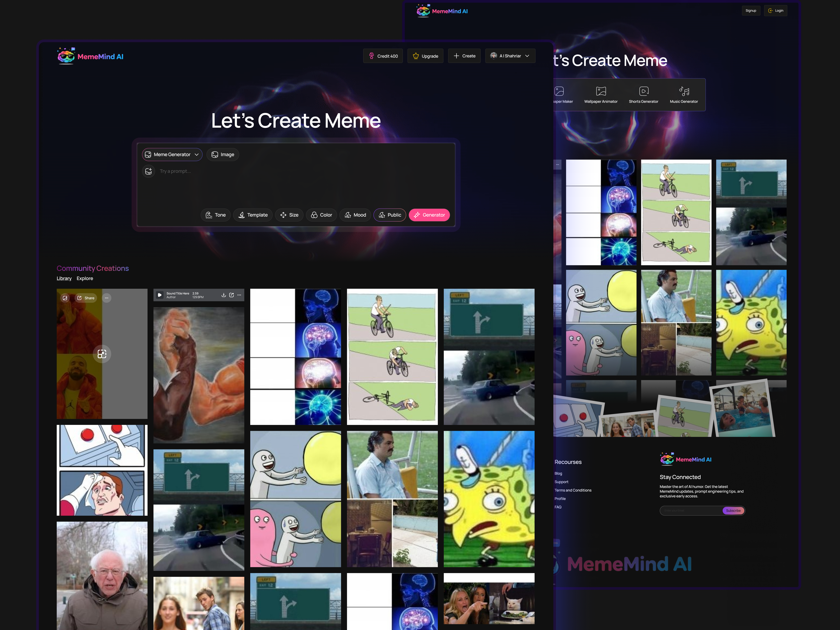Click Signup in the back window
Viewport: 840px width, 630px height.
(751, 11)
